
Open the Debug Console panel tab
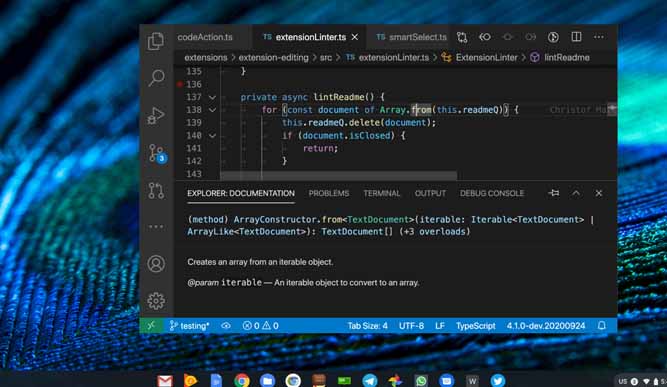point(492,194)
